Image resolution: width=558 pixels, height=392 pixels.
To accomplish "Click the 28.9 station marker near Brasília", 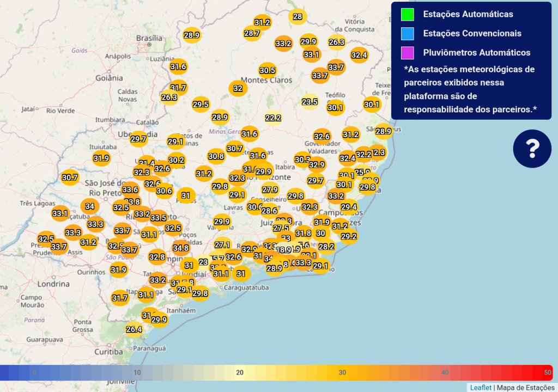I will [191, 35].
